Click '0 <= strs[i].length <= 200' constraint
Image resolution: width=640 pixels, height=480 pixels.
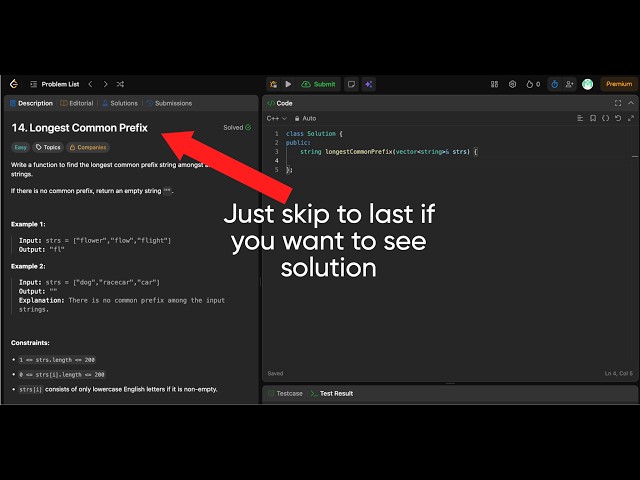pos(62,374)
